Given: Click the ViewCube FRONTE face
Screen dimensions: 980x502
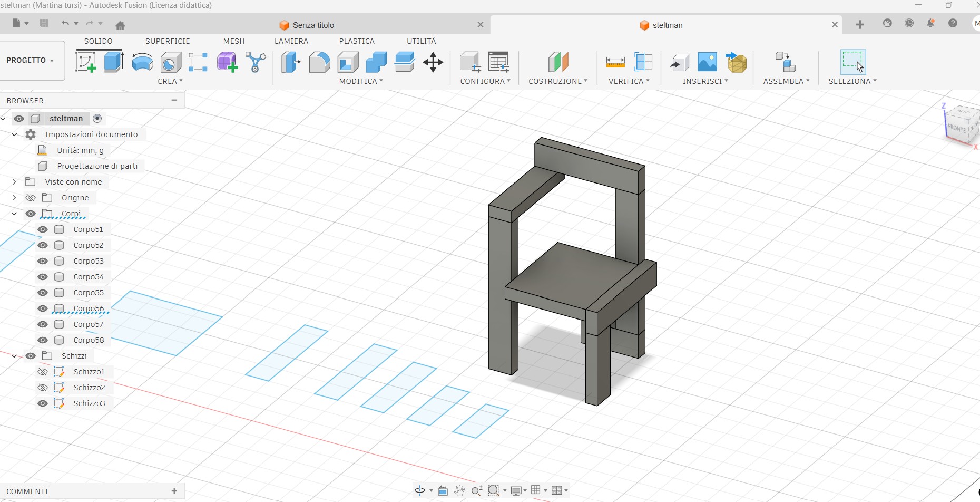Looking at the screenshot, I should pyautogui.click(x=957, y=128).
